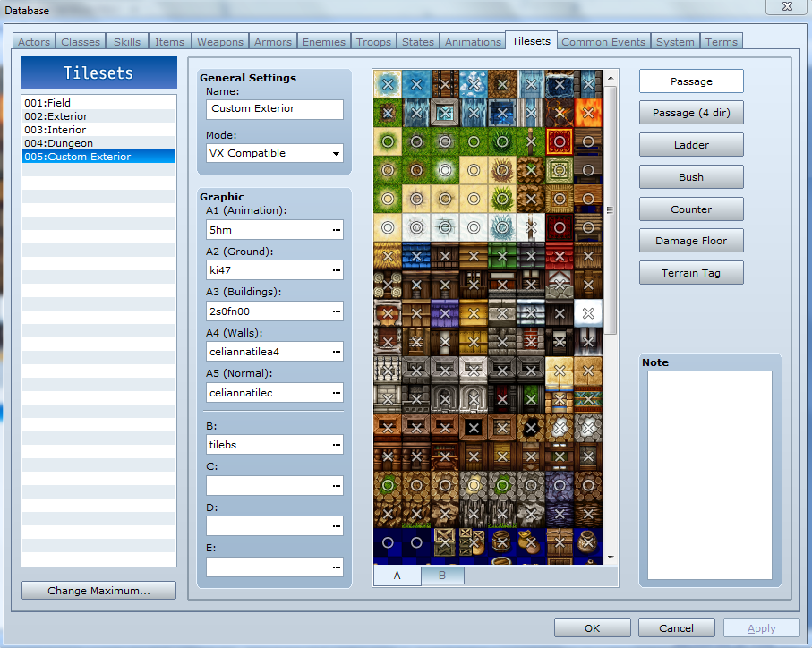Toggle passage on the blue roof tile
Image resolution: width=812 pixels, height=648 pixels.
pyautogui.click(x=415, y=256)
